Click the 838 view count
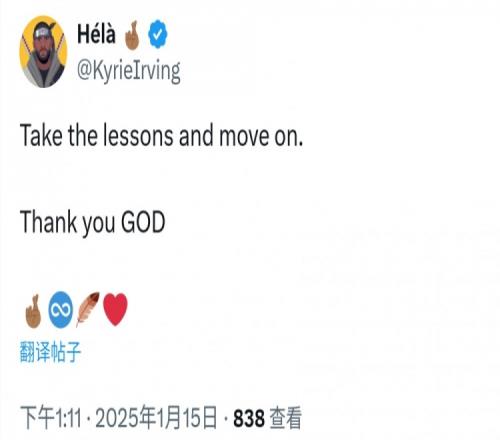Image resolution: width=500 pixels, height=440 pixels. point(249,418)
